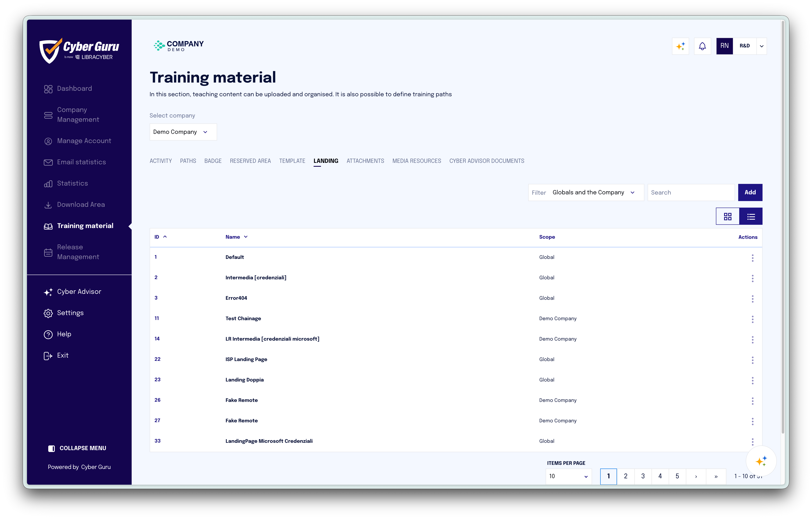The width and height of the screenshot is (812, 519).
Task: Open actions menu for ISP Landing Page
Action: click(x=752, y=360)
